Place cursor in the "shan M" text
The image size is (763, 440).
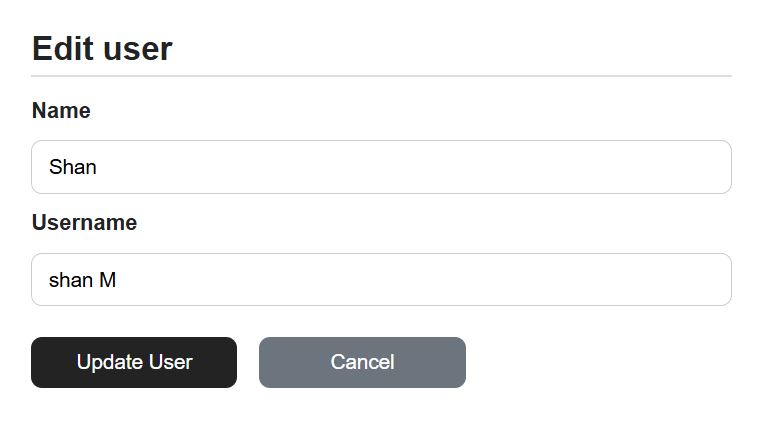pyautogui.click(x=82, y=280)
